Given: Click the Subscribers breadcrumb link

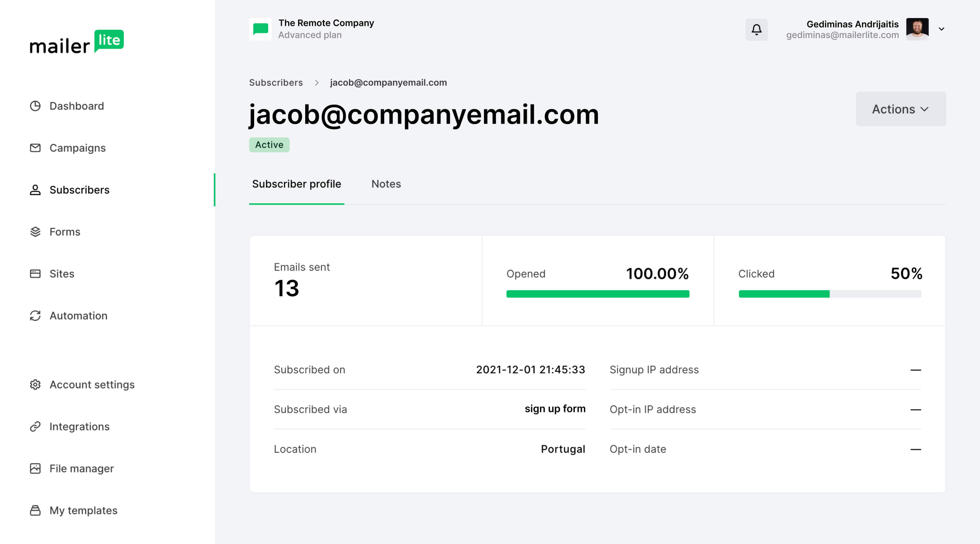Looking at the screenshot, I should click(x=276, y=82).
